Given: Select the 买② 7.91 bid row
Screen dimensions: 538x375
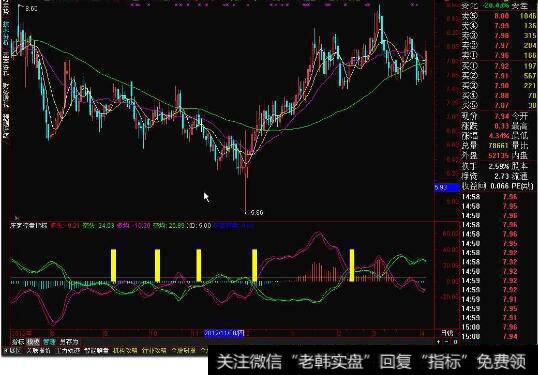Looking at the screenshot, I should click(499, 76).
